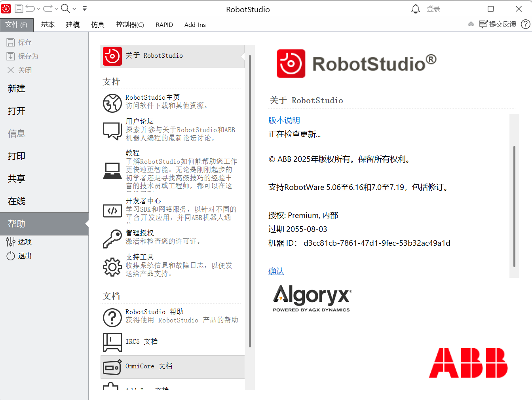Click the 提交反馈 feedback button
Screen dimensions: 532x400
(498, 24)
